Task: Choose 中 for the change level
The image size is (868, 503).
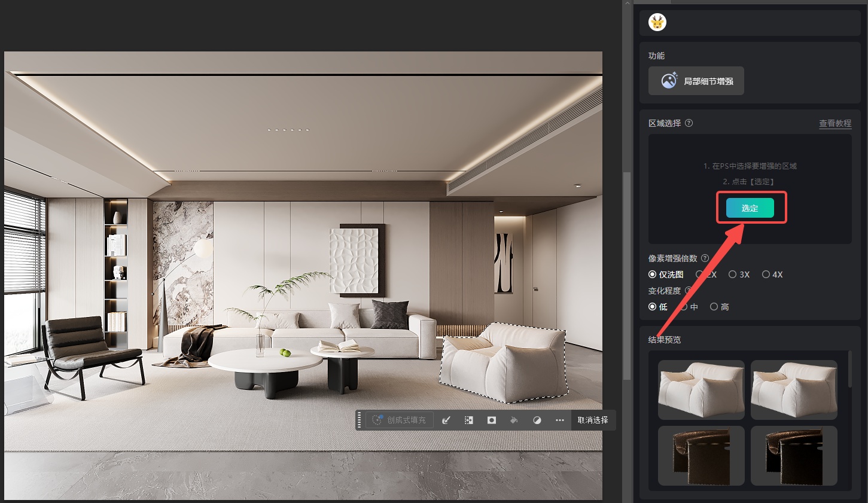Action: click(689, 307)
